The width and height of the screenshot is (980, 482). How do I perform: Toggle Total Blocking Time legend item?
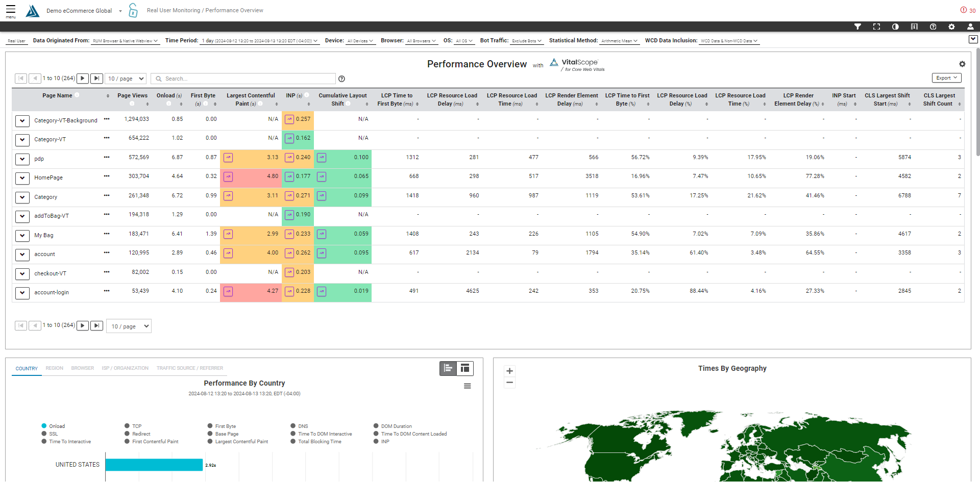[x=316, y=442]
